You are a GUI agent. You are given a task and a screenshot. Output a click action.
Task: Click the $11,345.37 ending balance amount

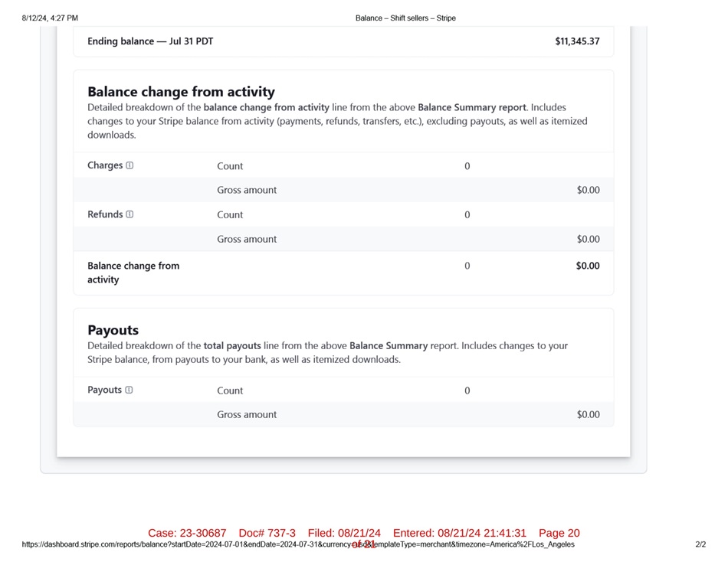coord(577,41)
